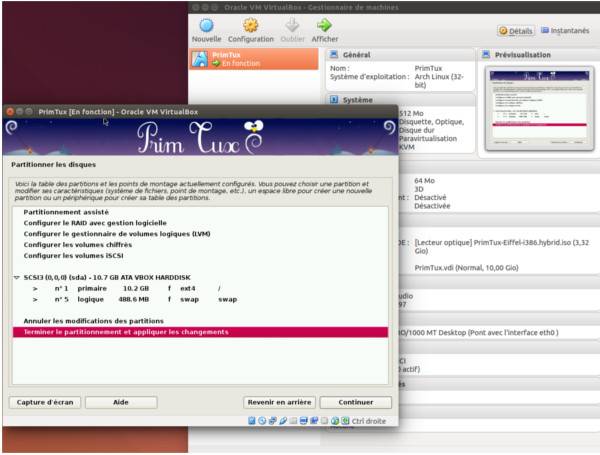Click the PrimTux-Eiffel-i386.hybrid.iso optical drive entry
Viewport: 600px width, 455px height.
502,247
